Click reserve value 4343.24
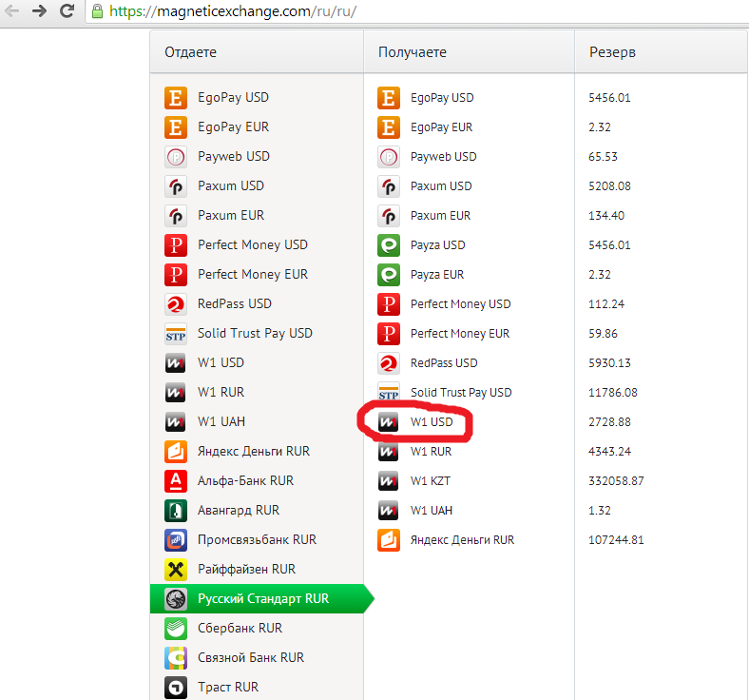The height and width of the screenshot is (700, 749). (x=609, y=452)
